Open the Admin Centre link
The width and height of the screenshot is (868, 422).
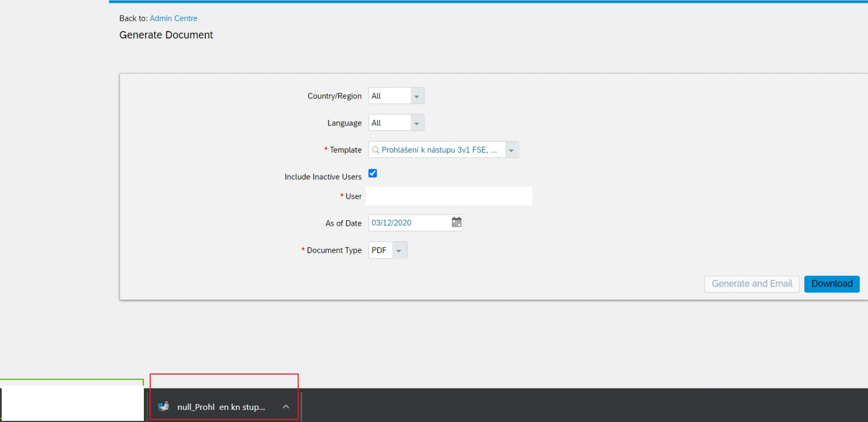[173, 18]
